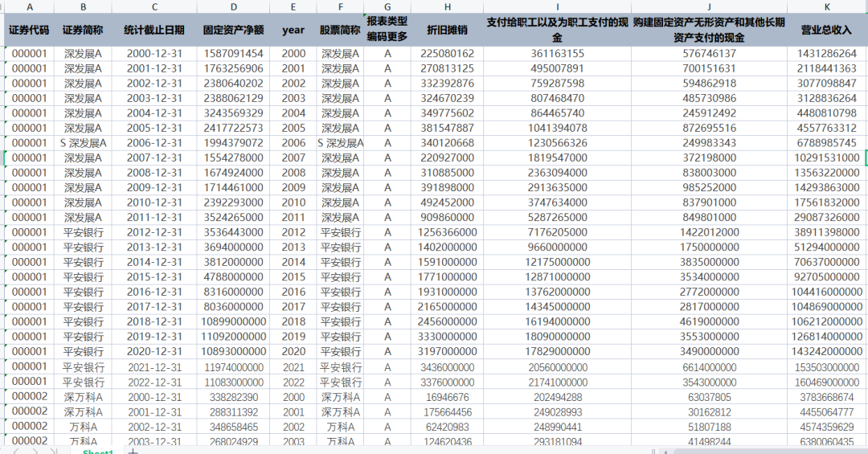868x454 pixels.
Task: Select year cell 2009
Action: coord(293,188)
